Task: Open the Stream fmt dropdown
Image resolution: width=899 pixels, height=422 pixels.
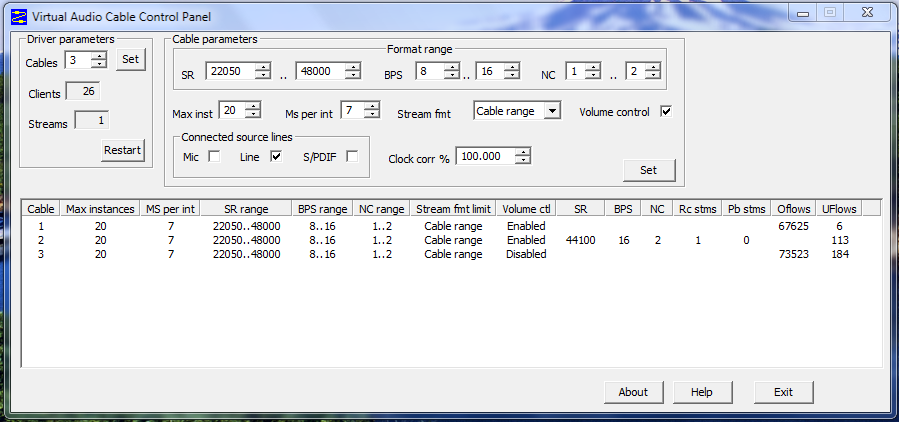Action: pyautogui.click(x=552, y=111)
